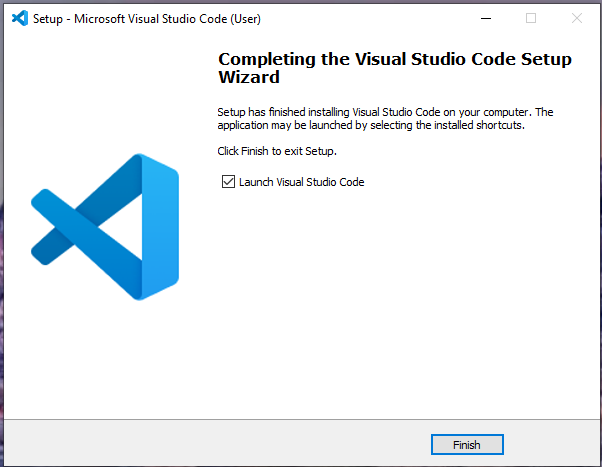
Task: Click the "Click Finish to exit Setup." text
Action: point(277,151)
